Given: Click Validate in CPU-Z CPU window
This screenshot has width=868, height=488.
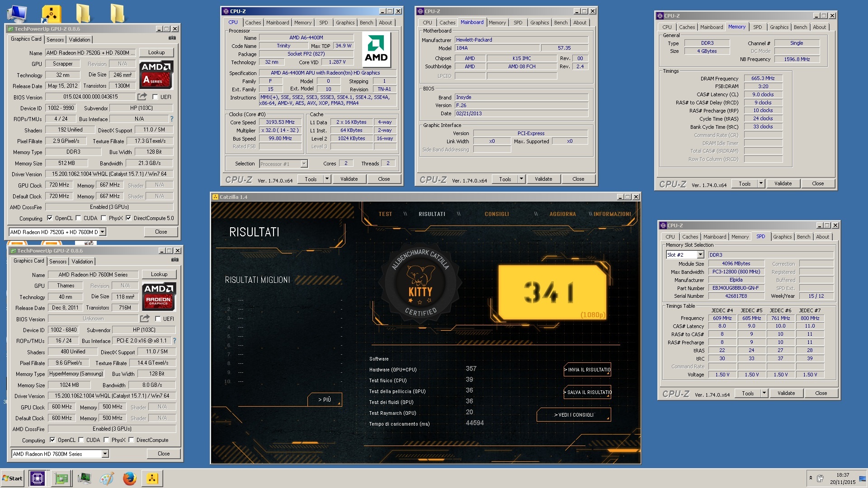Looking at the screenshot, I should [x=349, y=179].
